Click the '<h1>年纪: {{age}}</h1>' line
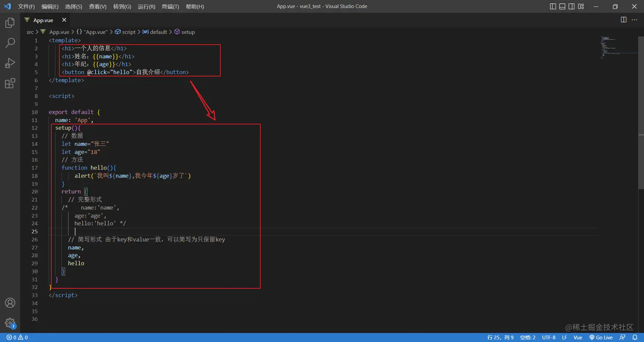 tap(96, 64)
